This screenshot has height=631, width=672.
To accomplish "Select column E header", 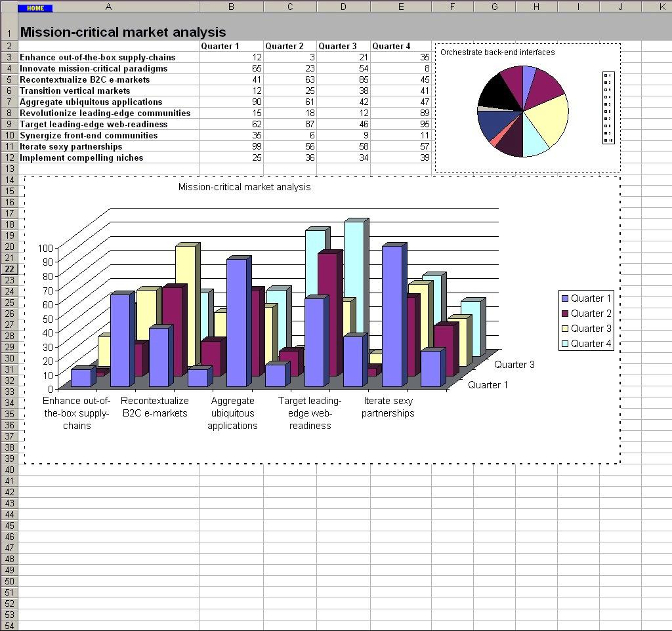I will 401,7.
